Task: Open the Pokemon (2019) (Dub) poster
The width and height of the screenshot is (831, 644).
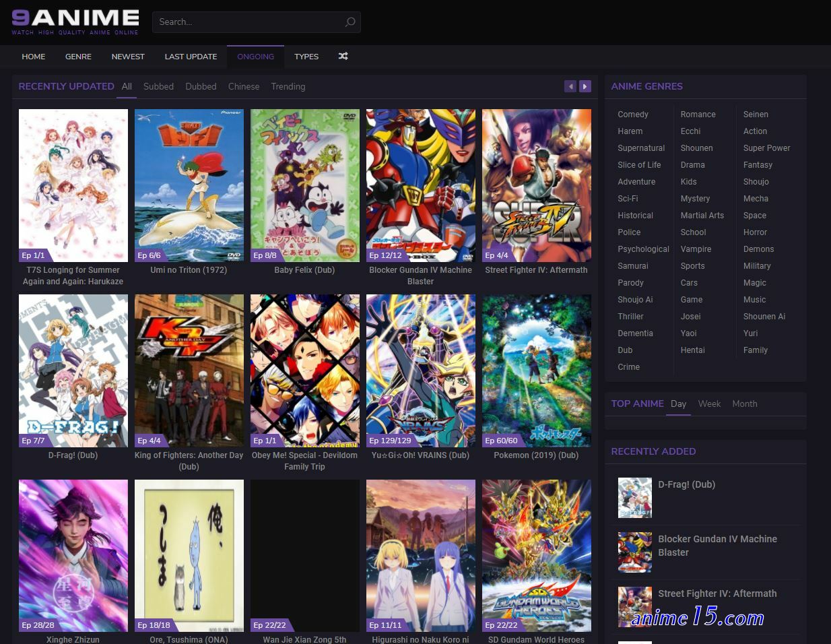Action: tap(537, 371)
